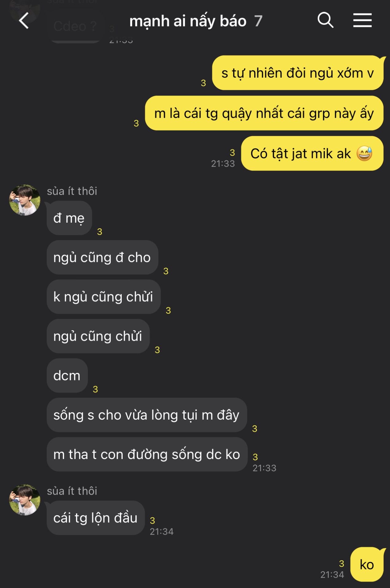Tap sender name above 'đ mẹ'
390x588 pixels.
click(x=72, y=191)
